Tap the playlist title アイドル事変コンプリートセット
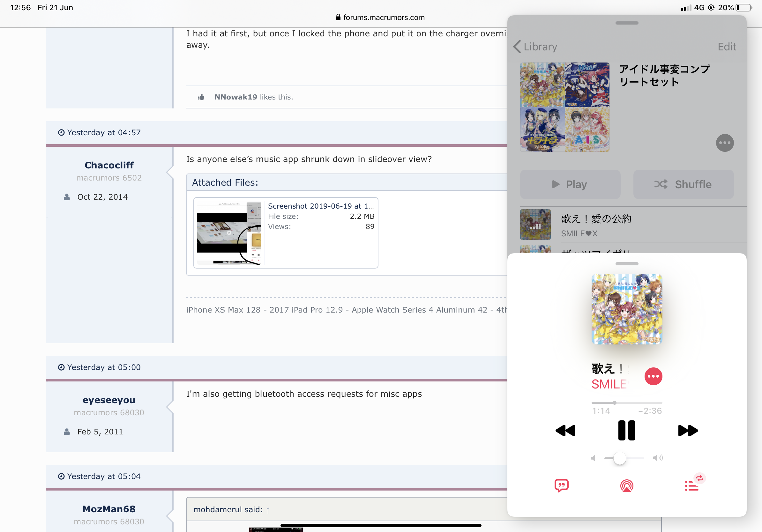The image size is (762, 532). click(x=664, y=76)
